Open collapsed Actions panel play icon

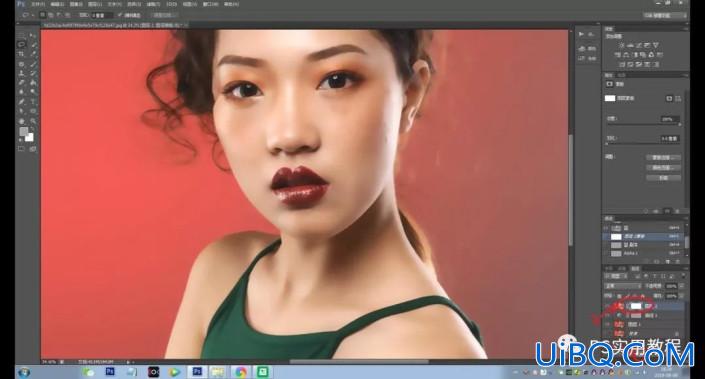click(582, 34)
